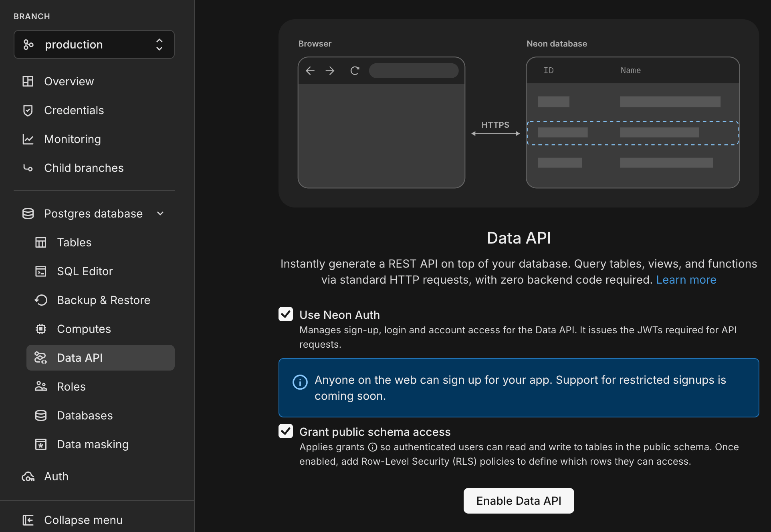This screenshot has width=771, height=532.
Task: Click the grants info icon
Action: [x=373, y=447]
